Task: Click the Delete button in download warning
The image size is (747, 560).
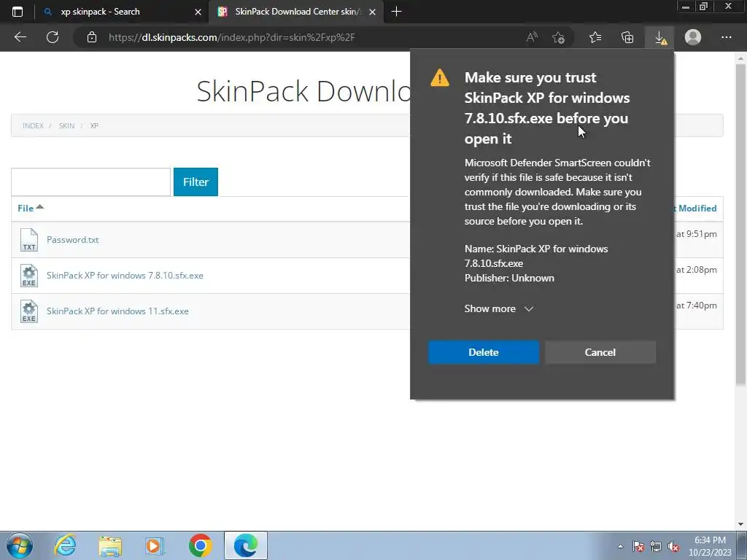Action: coord(484,352)
